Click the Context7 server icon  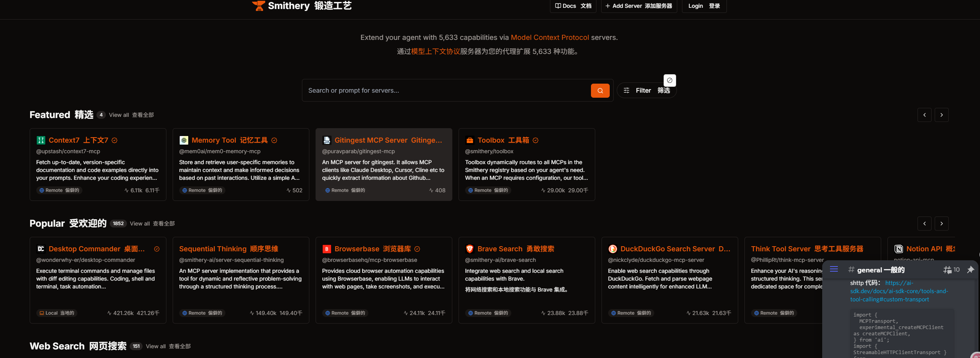pos(41,140)
